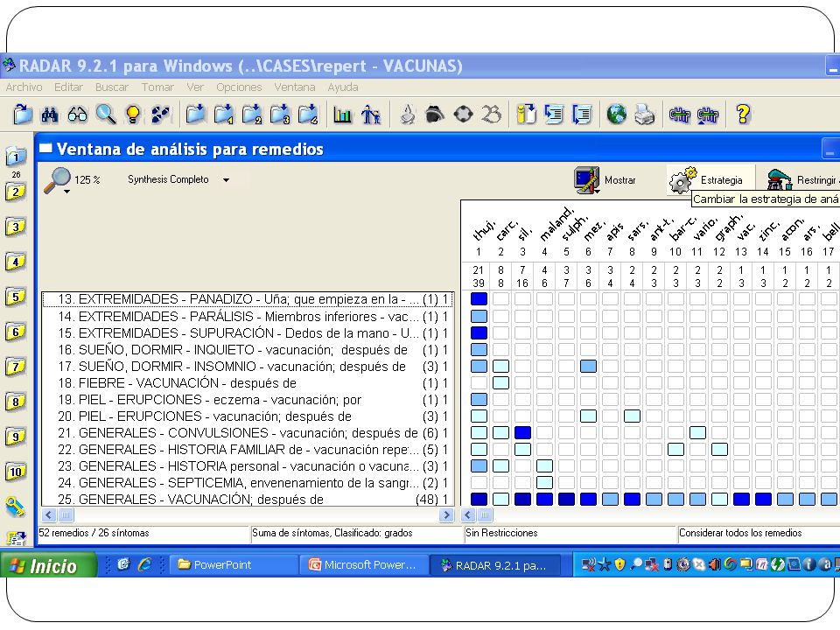
Task: Expand the Synthesis Completo dropdown arrow
Action: (x=226, y=180)
